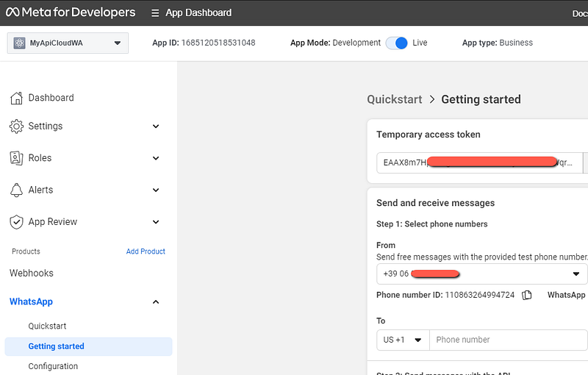Open the MyApiCloudWA app selector dropdown
The height and width of the screenshot is (375, 588).
[x=68, y=43]
